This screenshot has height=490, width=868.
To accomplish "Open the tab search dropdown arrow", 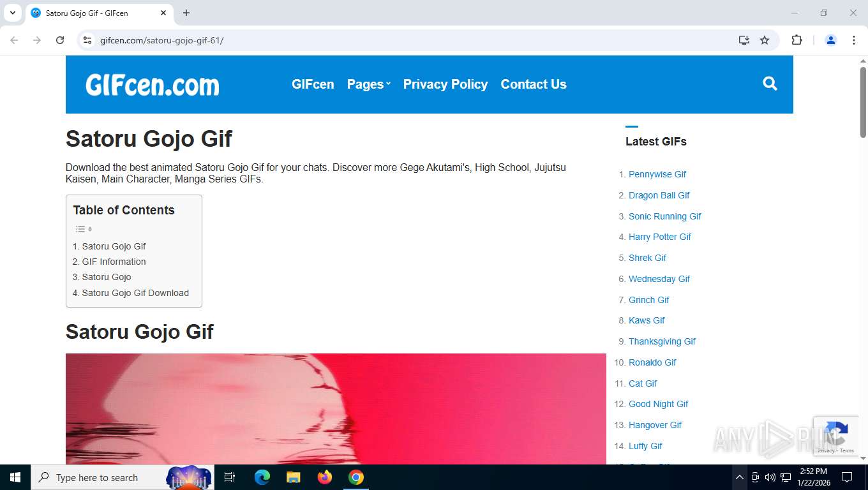I will 12,13.
